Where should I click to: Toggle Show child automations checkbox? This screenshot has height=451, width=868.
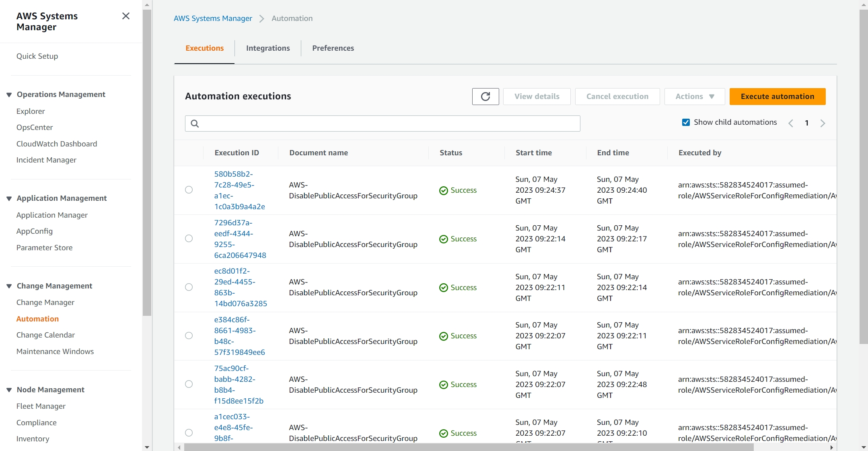click(x=686, y=122)
